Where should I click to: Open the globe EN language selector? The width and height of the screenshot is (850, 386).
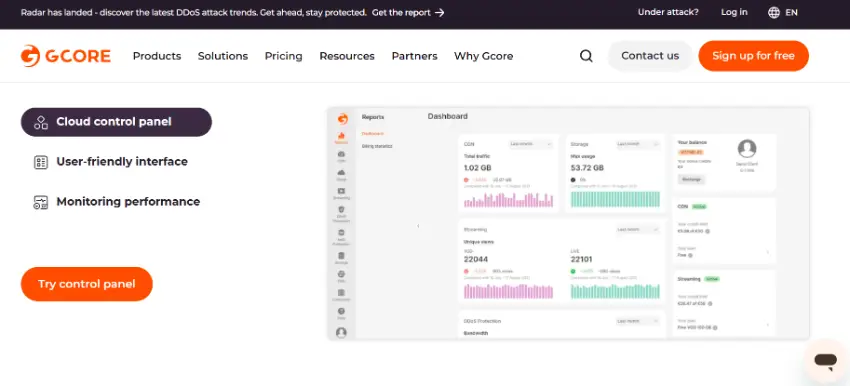783,12
